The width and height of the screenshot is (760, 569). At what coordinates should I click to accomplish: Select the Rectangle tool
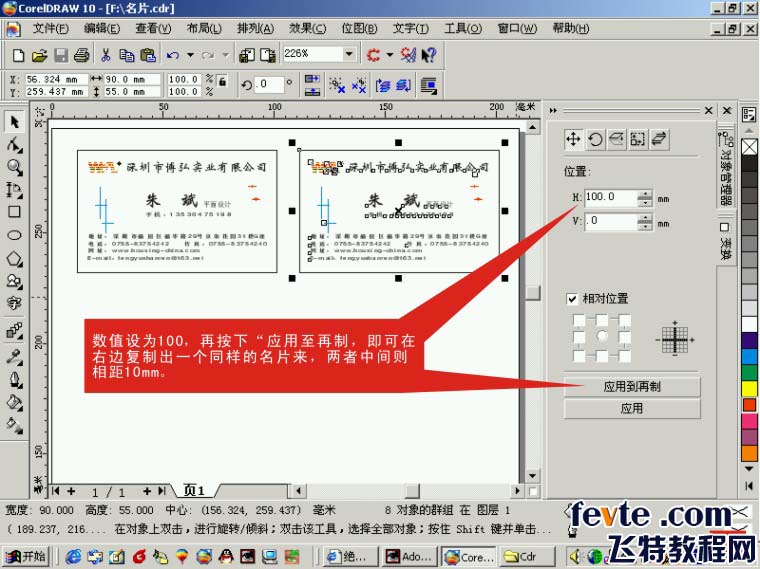point(15,212)
